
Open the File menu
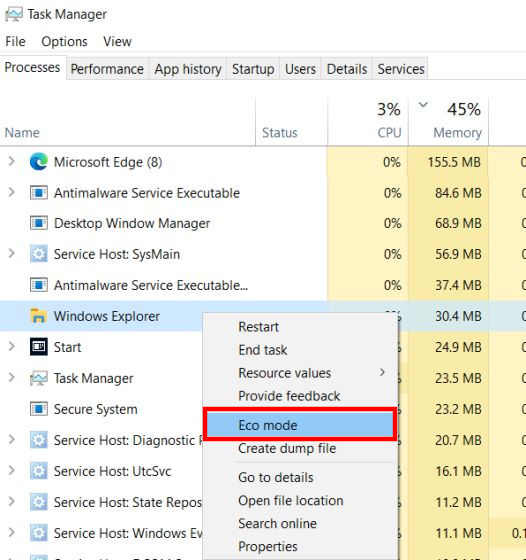pyautogui.click(x=15, y=41)
